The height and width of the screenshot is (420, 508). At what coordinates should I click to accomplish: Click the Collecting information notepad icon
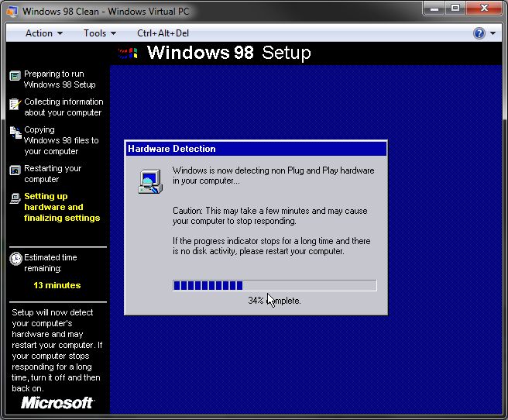click(x=15, y=104)
